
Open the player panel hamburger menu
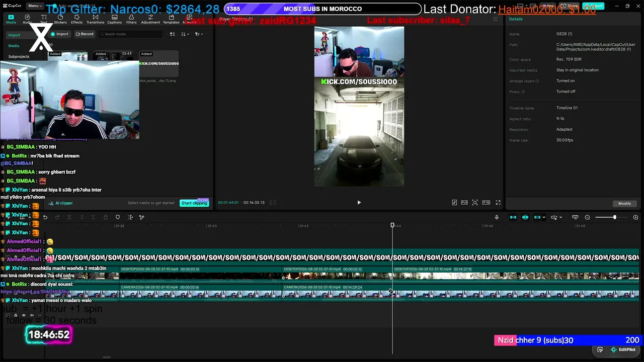495,19
